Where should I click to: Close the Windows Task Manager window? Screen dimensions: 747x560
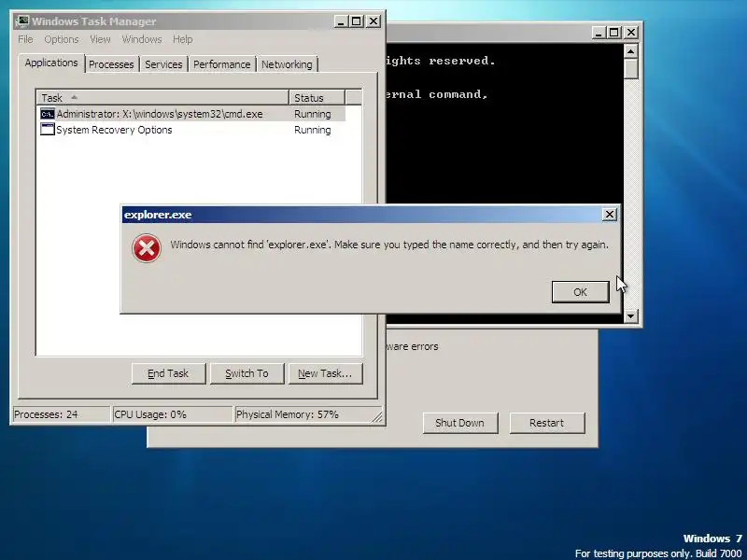(373, 21)
